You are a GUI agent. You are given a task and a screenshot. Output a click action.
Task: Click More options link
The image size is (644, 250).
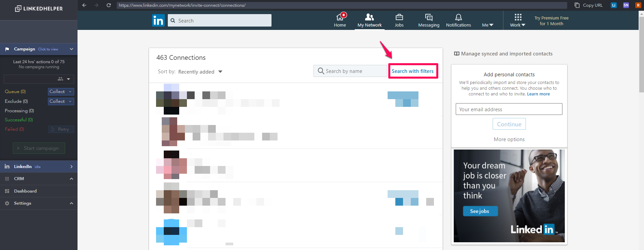(509, 139)
